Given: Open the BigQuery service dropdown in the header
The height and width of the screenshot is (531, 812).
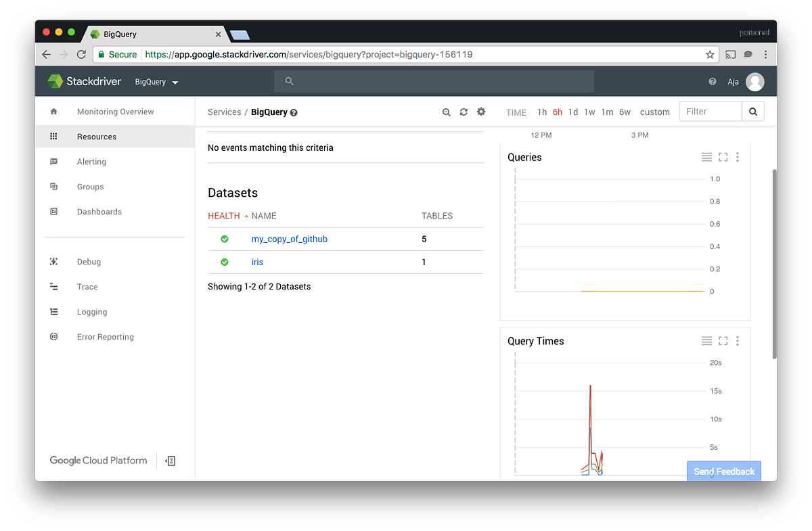Looking at the screenshot, I should click(156, 81).
